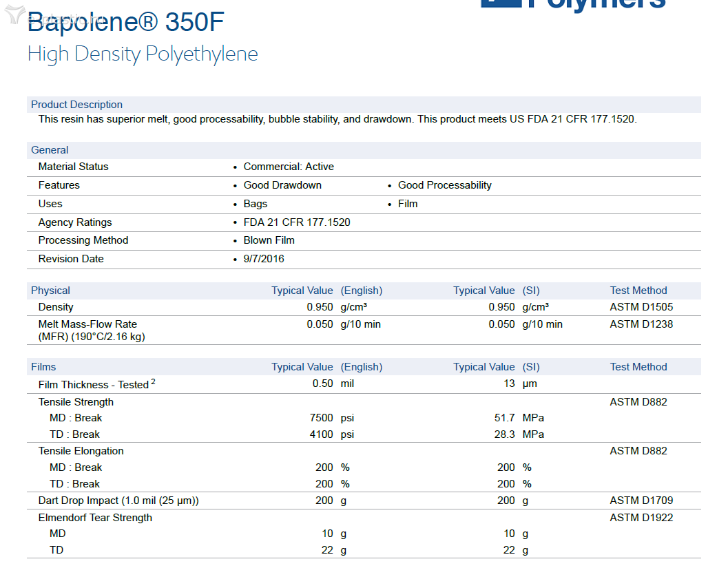Click the FDA 21 CFR 177.1520 agency rating
Screen dimensions: 728x568
point(296,222)
